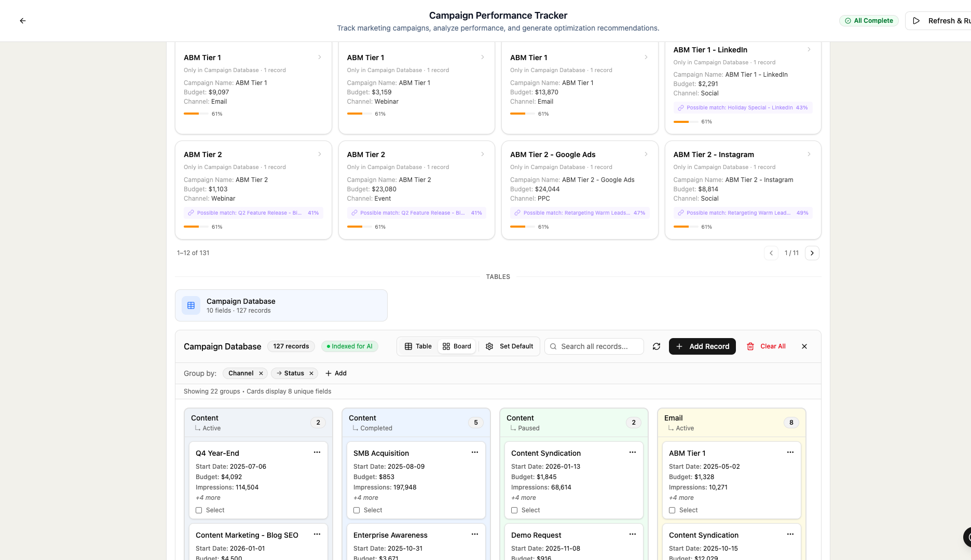
Task: Open the ellipsis menu on Content Syndication card
Action: coord(632,452)
